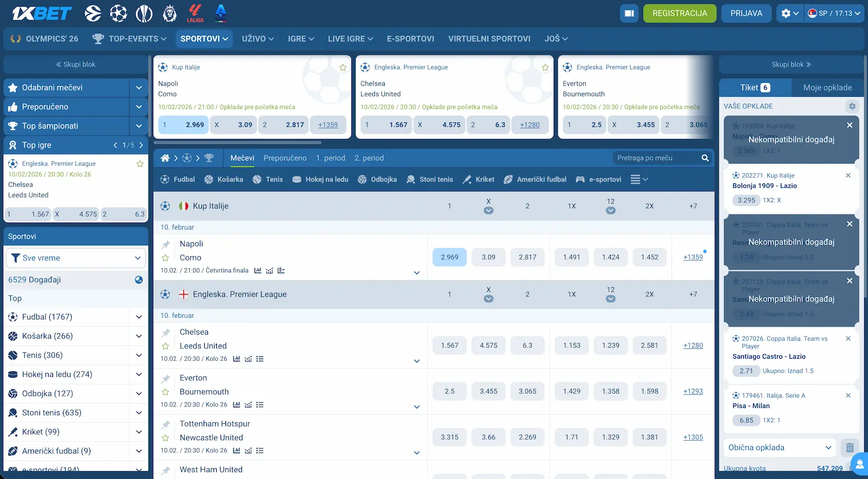868x479 pixels.
Task: Show all events pie icon next to 6529 Događaji
Action: pos(139,280)
